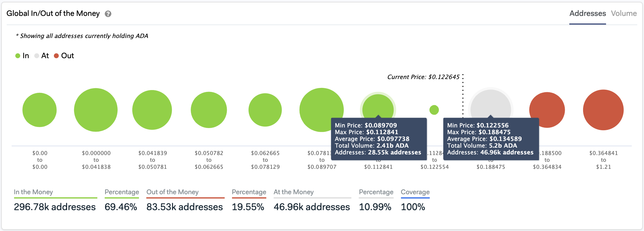The image size is (644, 231).
Task: Select the bubble above $0.050782 to $0.062665
Action: [x=209, y=110]
